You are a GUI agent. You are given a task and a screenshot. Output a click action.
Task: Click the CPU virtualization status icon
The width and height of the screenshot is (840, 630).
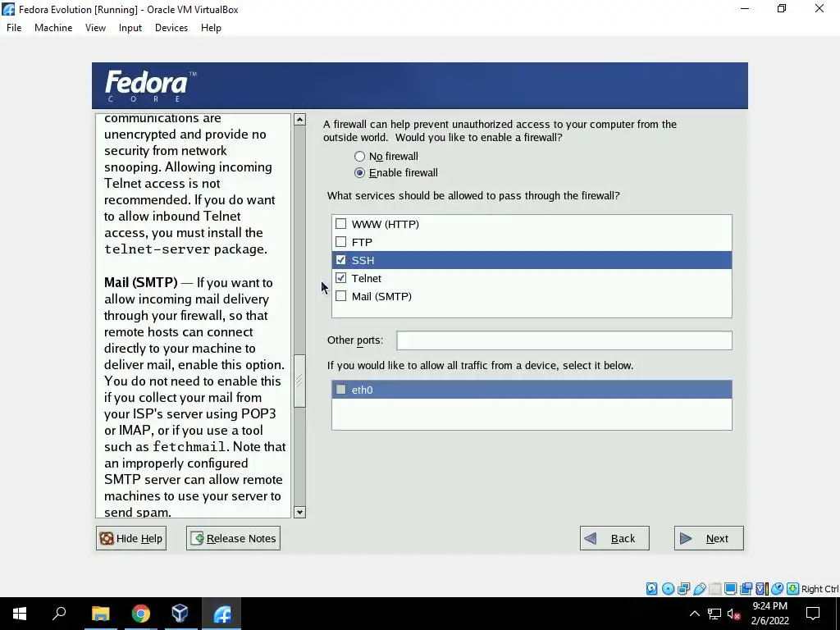[762, 589]
